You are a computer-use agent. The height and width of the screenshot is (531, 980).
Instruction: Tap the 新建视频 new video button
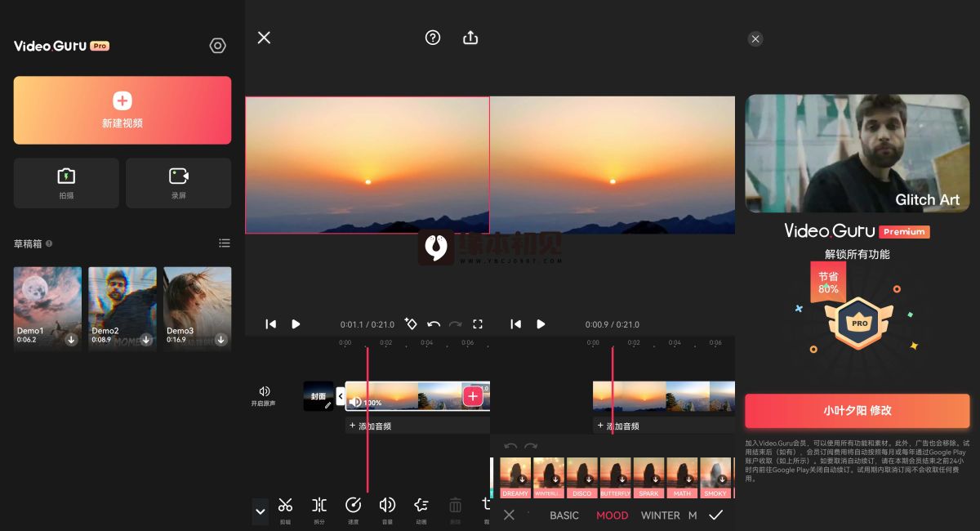pos(122,110)
